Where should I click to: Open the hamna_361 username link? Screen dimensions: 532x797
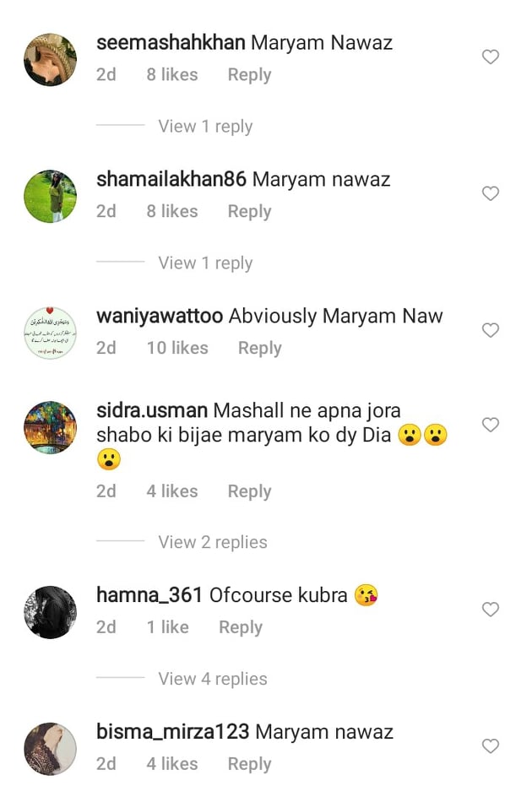tap(149, 594)
